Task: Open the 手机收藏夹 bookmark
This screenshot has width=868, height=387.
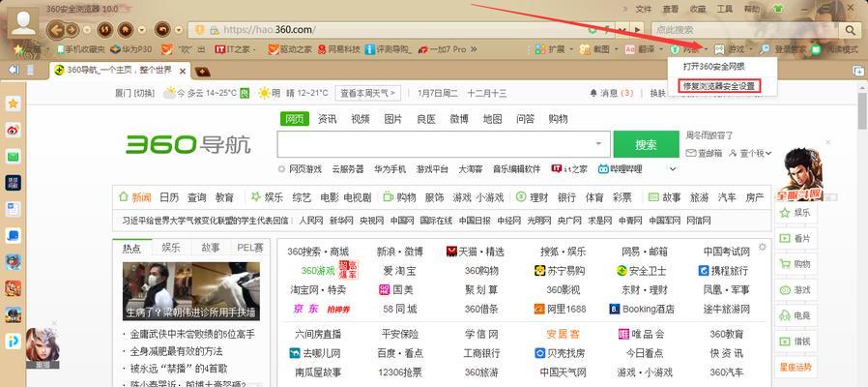Action: click(80, 49)
